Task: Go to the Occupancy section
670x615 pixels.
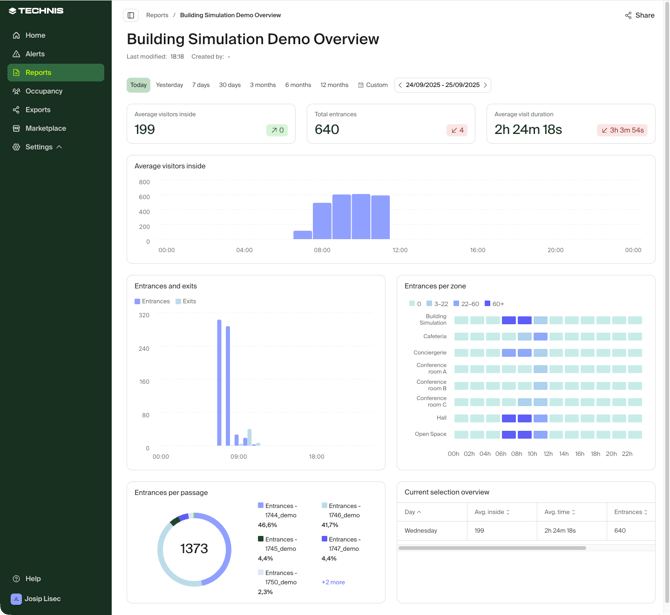Action: (x=43, y=91)
